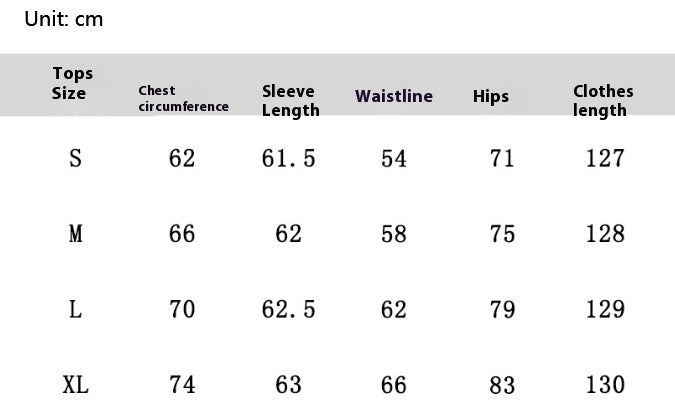The height and width of the screenshot is (409, 675).
Task: Click the waistline value 58
Action: tap(394, 234)
